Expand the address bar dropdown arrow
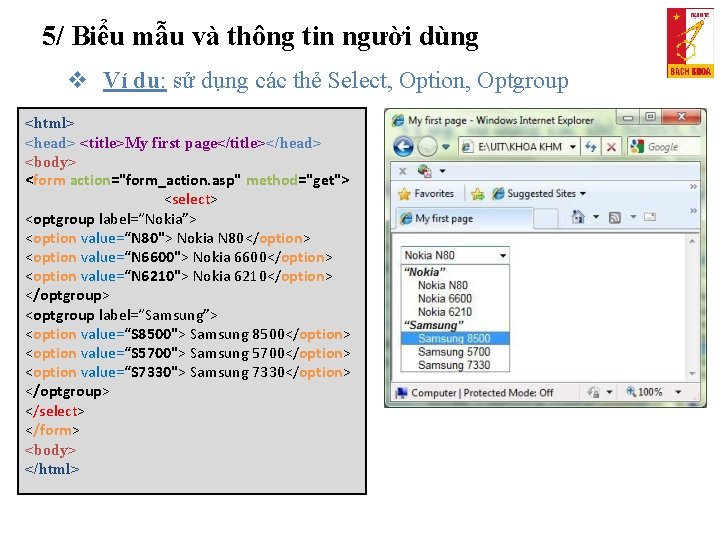The image size is (720, 540). (573, 147)
